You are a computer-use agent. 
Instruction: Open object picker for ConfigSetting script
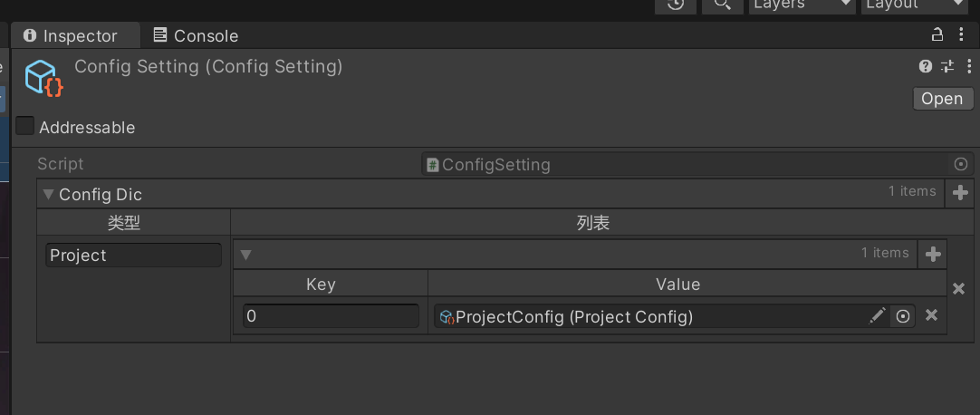961,164
